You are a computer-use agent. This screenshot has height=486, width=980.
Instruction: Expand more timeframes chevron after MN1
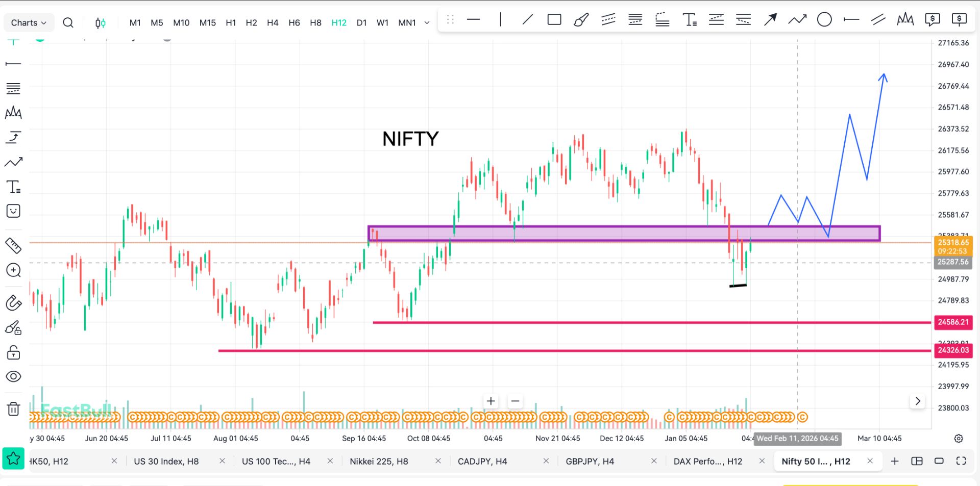(x=427, y=22)
